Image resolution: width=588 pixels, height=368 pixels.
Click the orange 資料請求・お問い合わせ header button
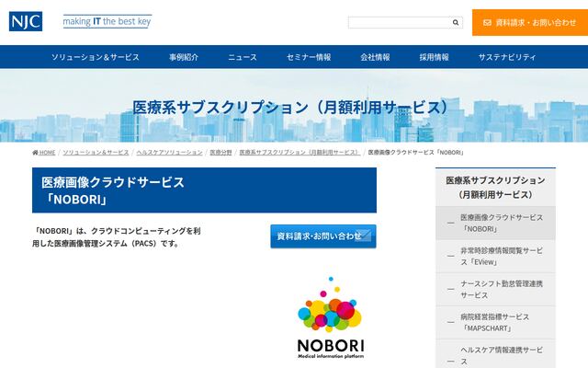pos(530,22)
